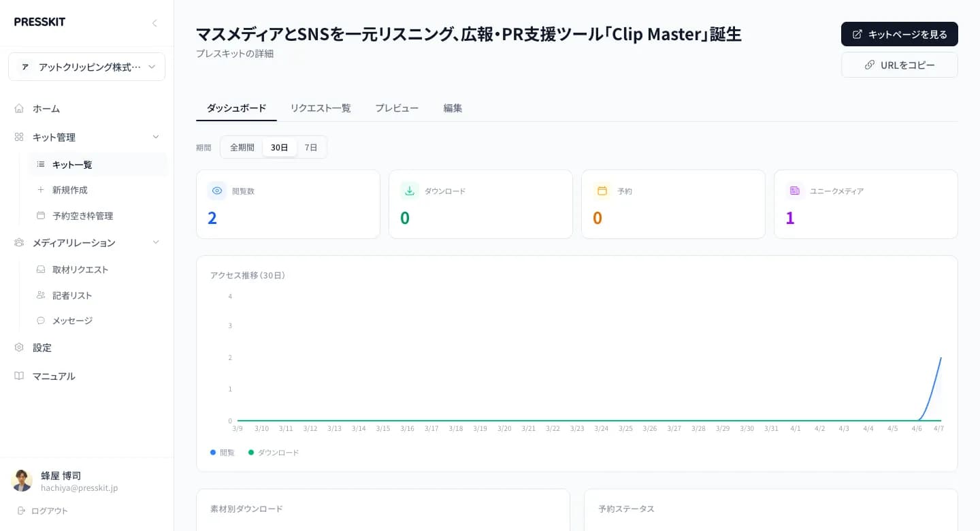The width and height of the screenshot is (980, 531).
Task: Toggle the 閲覧 series in chart legend
Action: coord(223,453)
